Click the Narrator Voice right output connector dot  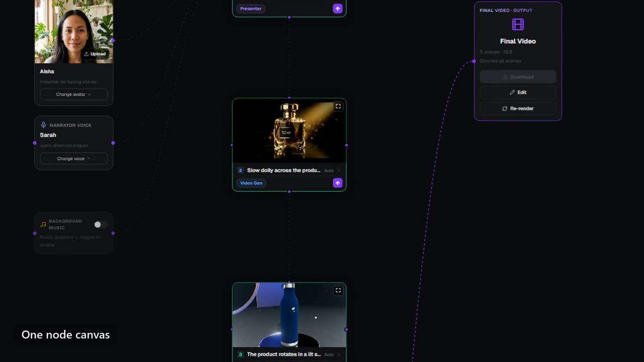[113, 143]
